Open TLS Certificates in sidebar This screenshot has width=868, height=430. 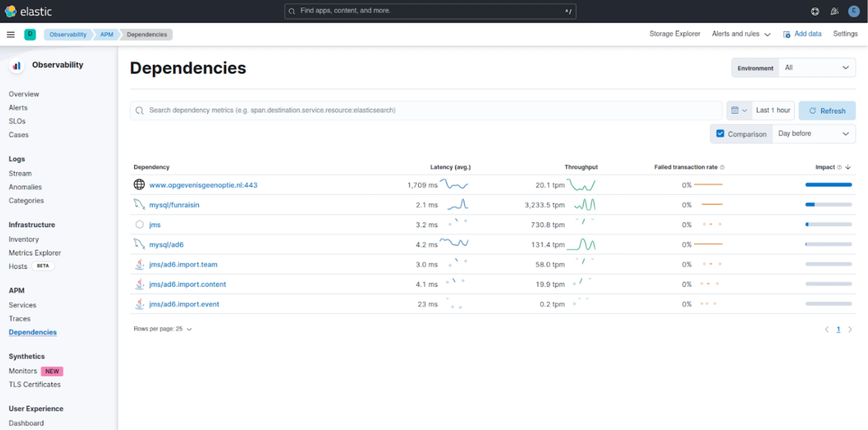tap(35, 384)
